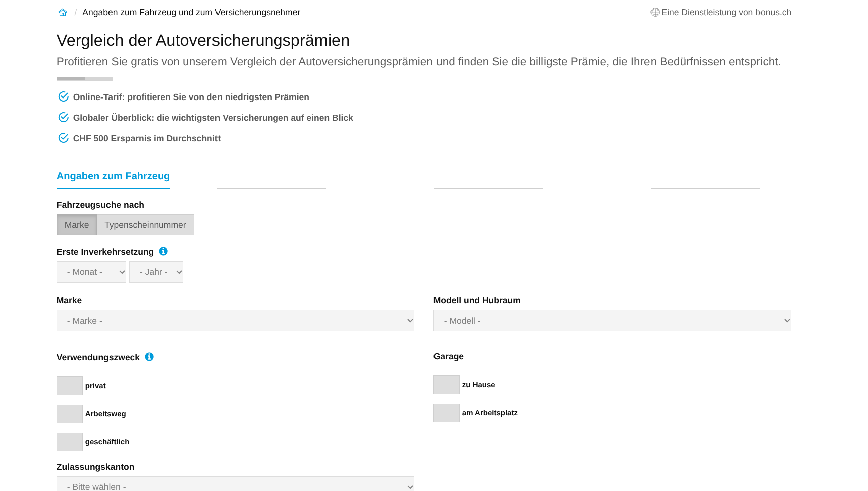Open the Jahr dropdown

(156, 272)
